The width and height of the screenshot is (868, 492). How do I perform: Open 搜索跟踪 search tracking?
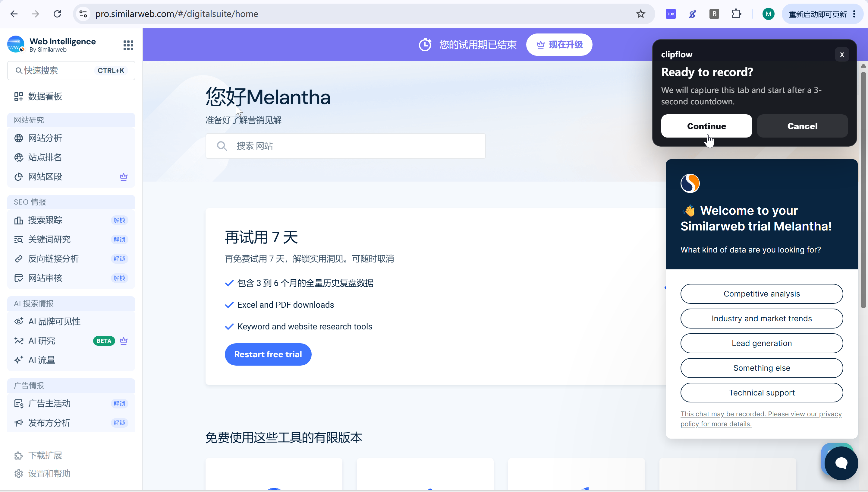point(71,220)
